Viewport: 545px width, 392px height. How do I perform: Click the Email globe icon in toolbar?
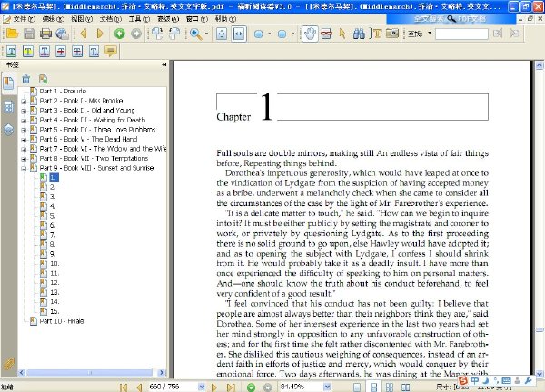pos(62,34)
